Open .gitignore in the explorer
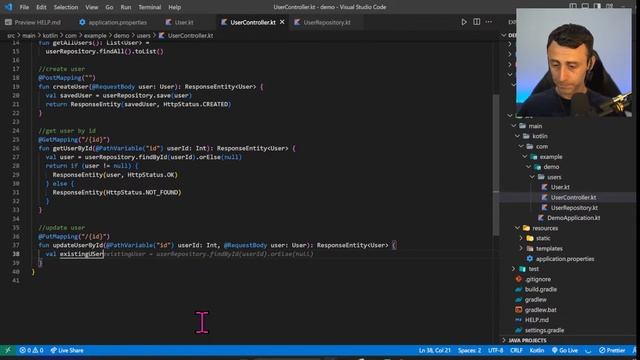This screenshot has width=640, height=360. [x=538, y=279]
